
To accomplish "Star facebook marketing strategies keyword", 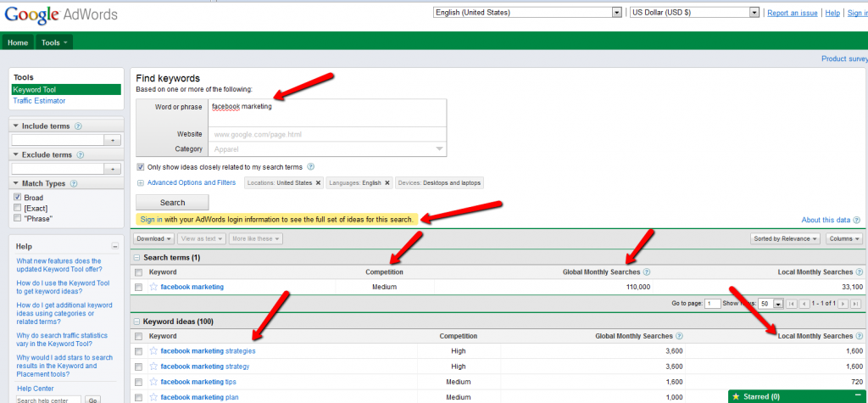I will [x=153, y=351].
